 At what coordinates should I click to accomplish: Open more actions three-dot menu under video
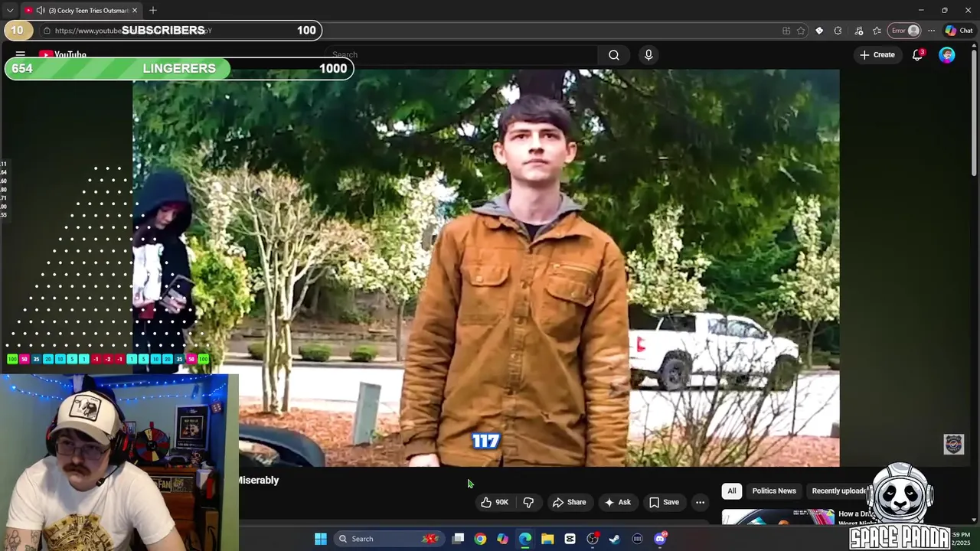[700, 502]
